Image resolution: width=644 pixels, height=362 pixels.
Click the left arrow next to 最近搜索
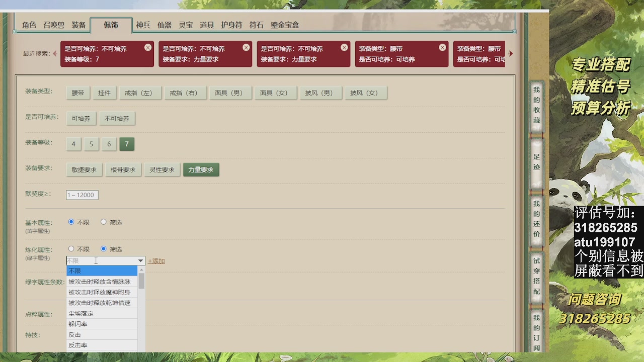54,54
